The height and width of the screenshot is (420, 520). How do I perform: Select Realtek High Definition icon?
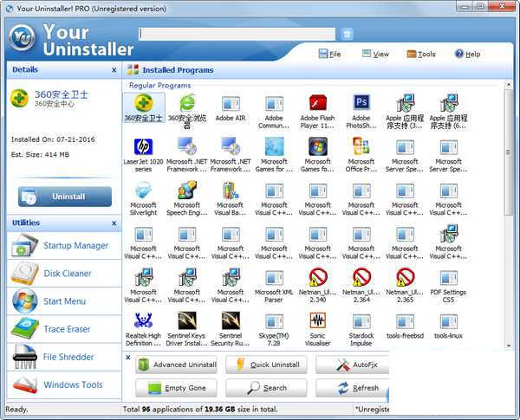[x=143, y=321]
